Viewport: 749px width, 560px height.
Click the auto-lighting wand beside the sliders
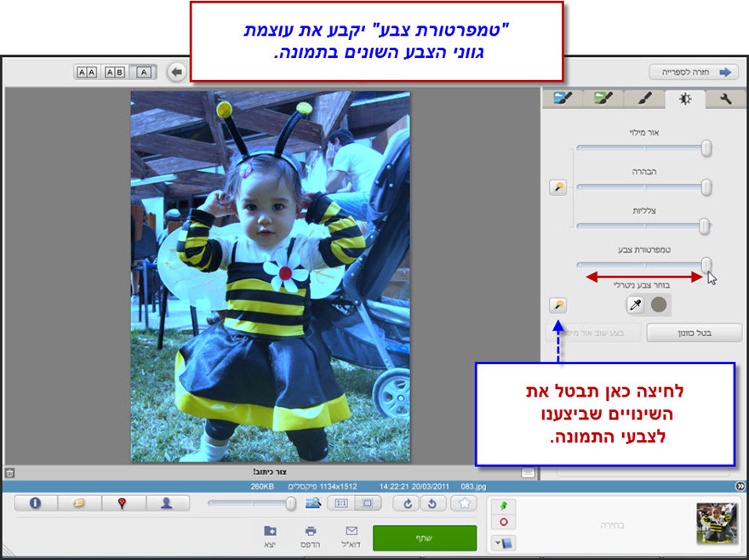pos(557,186)
